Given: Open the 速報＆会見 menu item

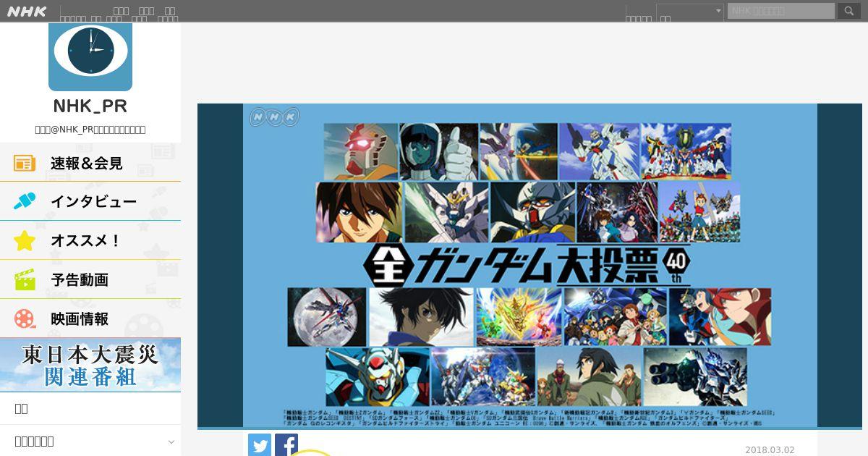Looking at the screenshot, I should pyautogui.click(x=90, y=163).
